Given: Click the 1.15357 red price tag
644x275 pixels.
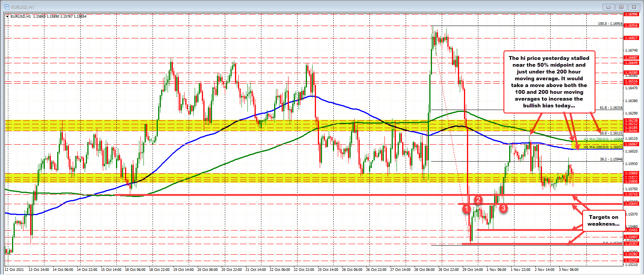Looking at the screenshot, I should pos(632,244).
